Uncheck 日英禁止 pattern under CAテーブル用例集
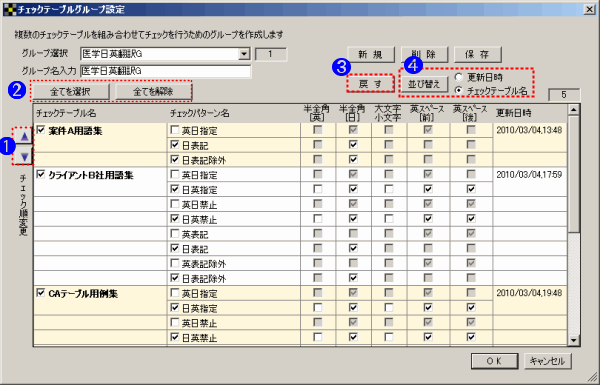The image size is (600, 385). tap(175, 337)
